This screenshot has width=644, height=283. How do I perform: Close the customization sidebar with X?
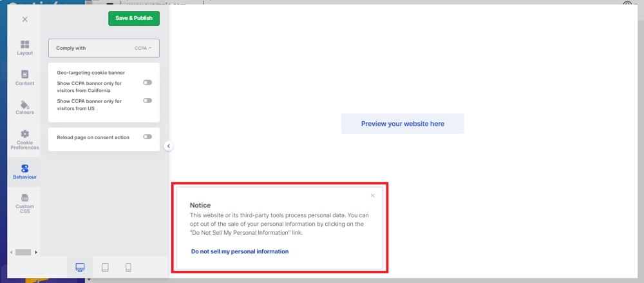coord(24,19)
